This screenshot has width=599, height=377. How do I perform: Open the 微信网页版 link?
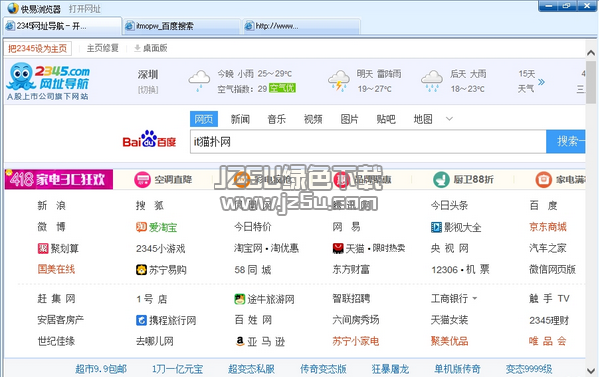coord(552,270)
